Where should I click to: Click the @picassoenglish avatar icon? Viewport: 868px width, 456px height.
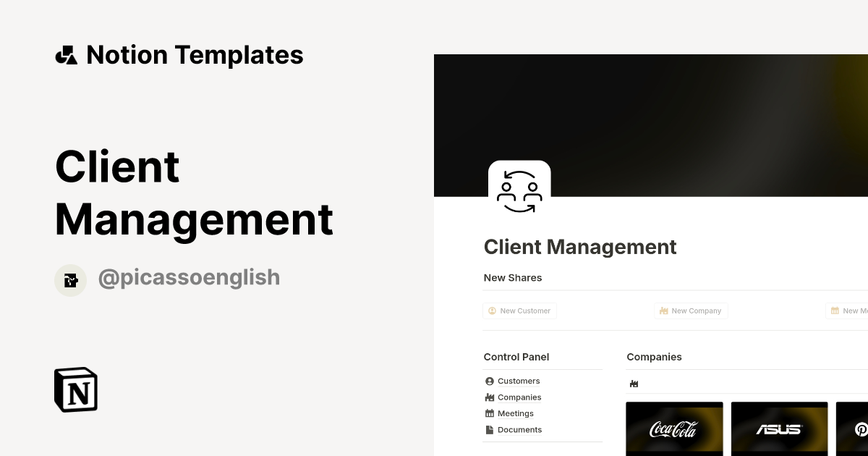click(x=70, y=279)
